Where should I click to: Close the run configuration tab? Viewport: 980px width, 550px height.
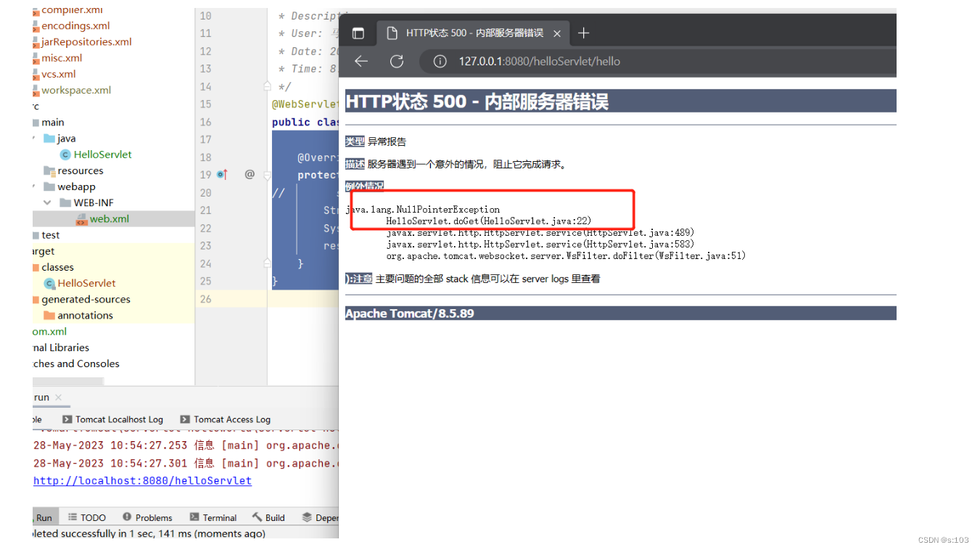coord(59,398)
